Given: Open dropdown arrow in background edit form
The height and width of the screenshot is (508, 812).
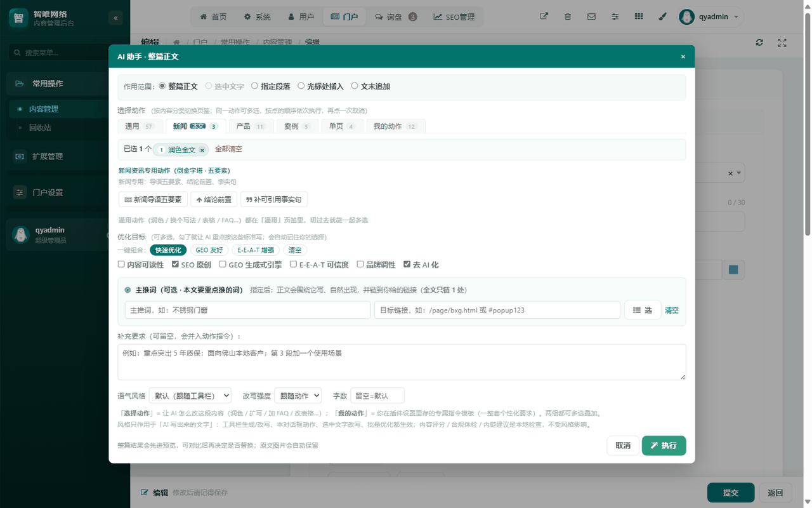Looking at the screenshot, I should click(740, 173).
